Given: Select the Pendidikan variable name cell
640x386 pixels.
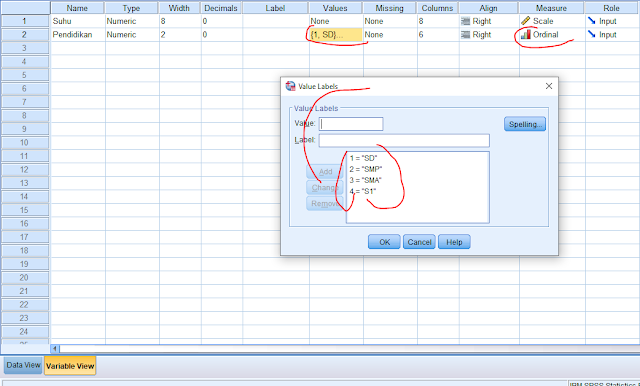Looking at the screenshot, I should (x=78, y=35).
